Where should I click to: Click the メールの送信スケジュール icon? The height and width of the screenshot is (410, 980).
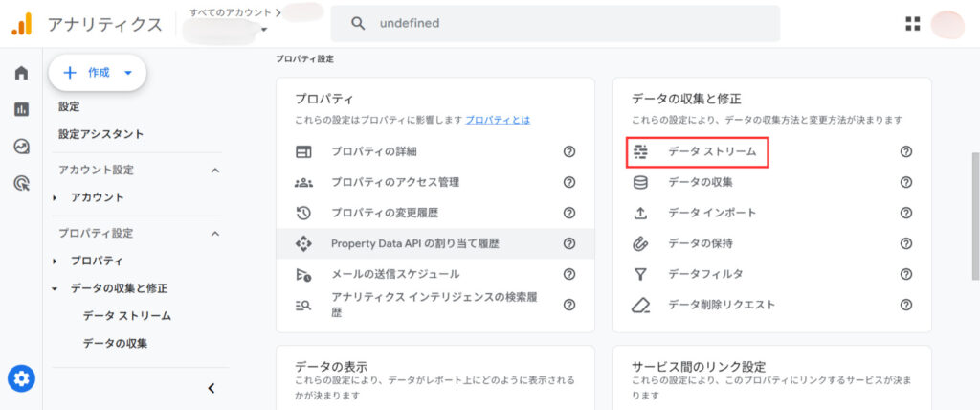click(x=303, y=274)
